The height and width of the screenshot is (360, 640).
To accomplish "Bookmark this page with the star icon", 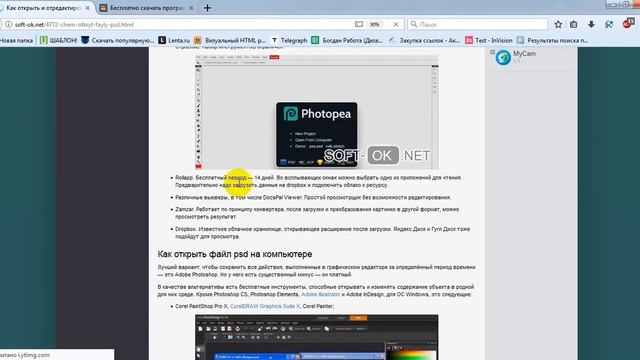I will coord(558,24).
